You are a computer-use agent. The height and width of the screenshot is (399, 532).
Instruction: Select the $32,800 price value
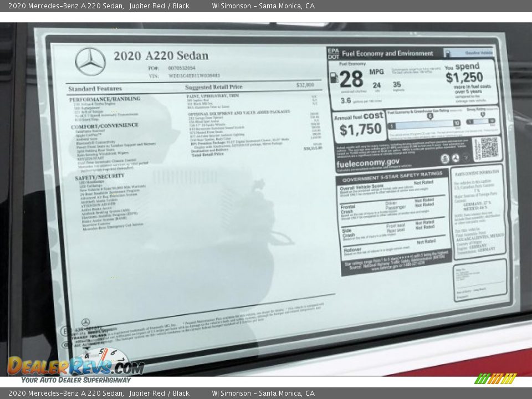pyautogui.click(x=305, y=85)
